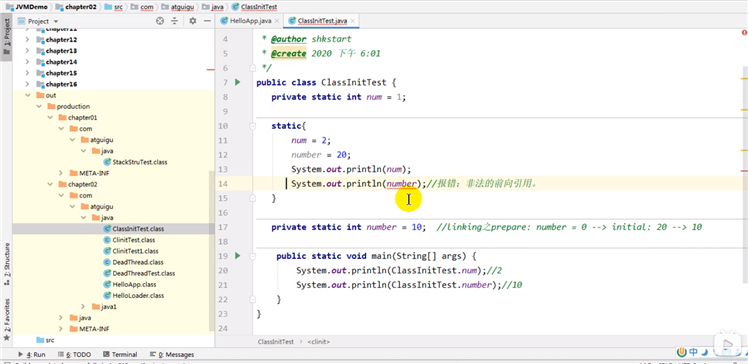This screenshot has width=748, height=364.
Task: Click ClassInitTest in editor bottom breadcrumb
Action: coord(276,342)
